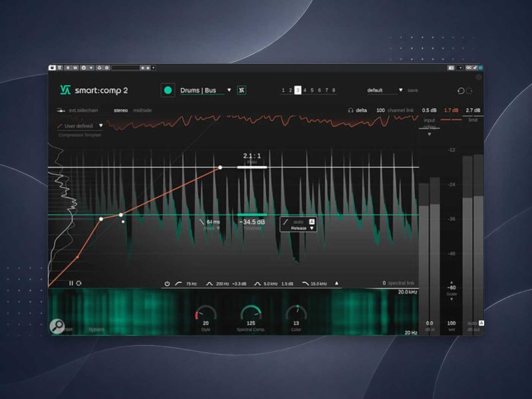This screenshot has width=532, height=399.
Task: Open the User defined compression template dropdown
Action: coord(101,126)
